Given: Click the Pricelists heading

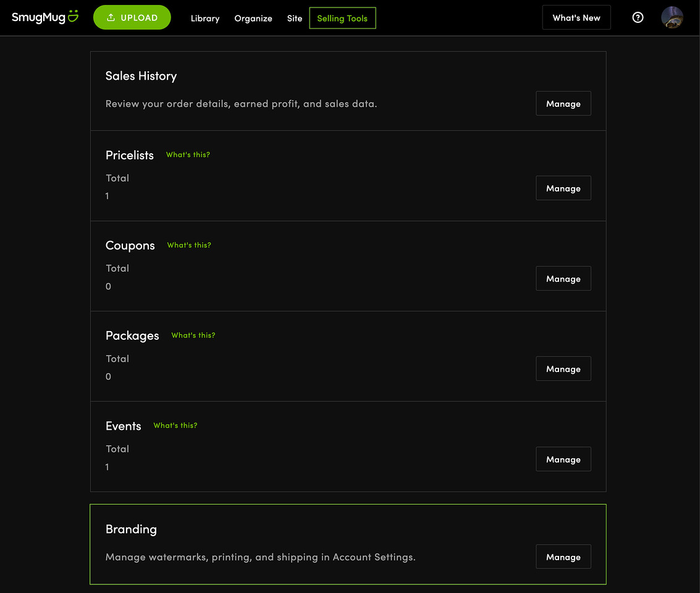Looking at the screenshot, I should (x=130, y=155).
